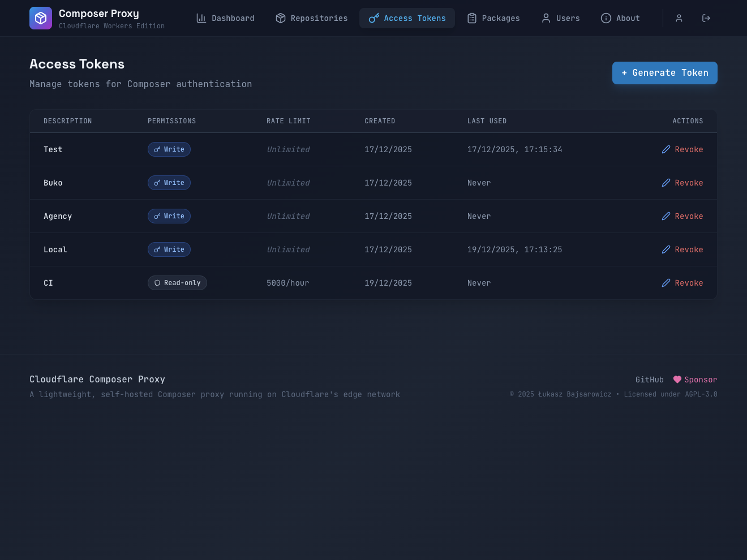Open the GitHub footer link
Screen dimensions: 747x560
(x=649, y=380)
